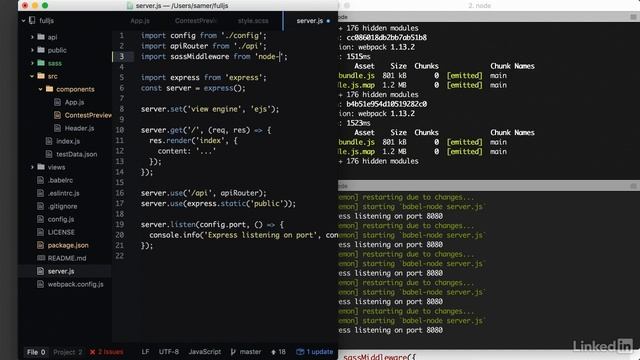Switch to the App.js editor tab
Image resolution: width=640 pixels, height=360 pixels.
pyautogui.click(x=140, y=20)
